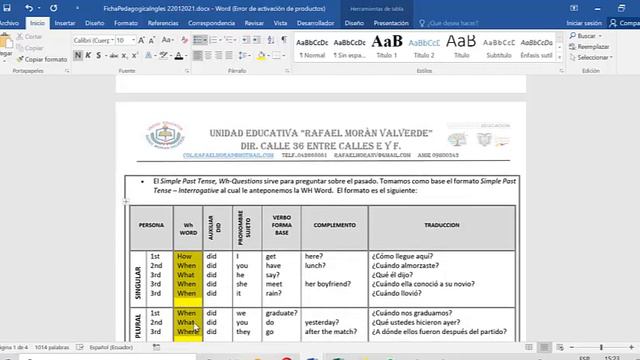The height and width of the screenshot is (360, 640).
Task: Click the multilevel list icon
Action: 229,40
